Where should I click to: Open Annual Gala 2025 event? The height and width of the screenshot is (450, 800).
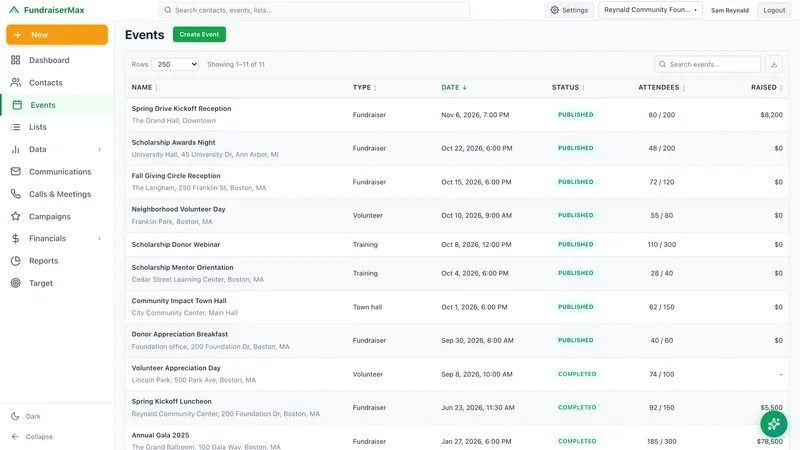[x=160, y=435]
